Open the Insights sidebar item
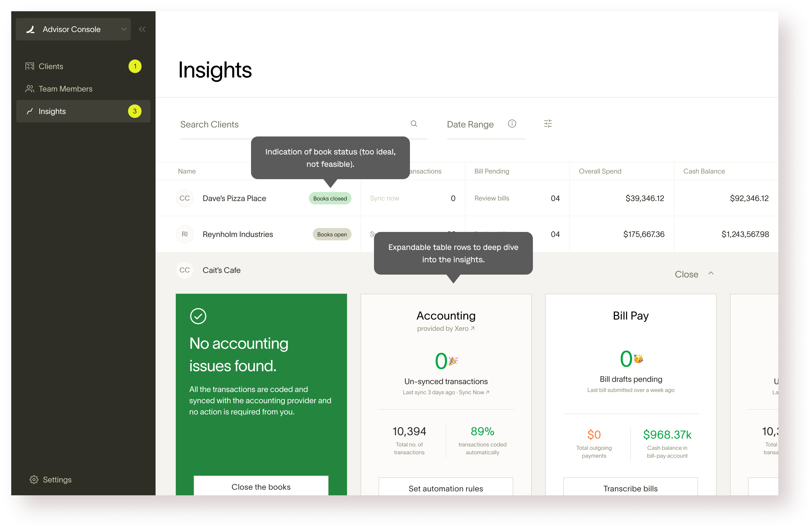Image resolution: width=812 pixels, height=529 pixels. point(52,111)
